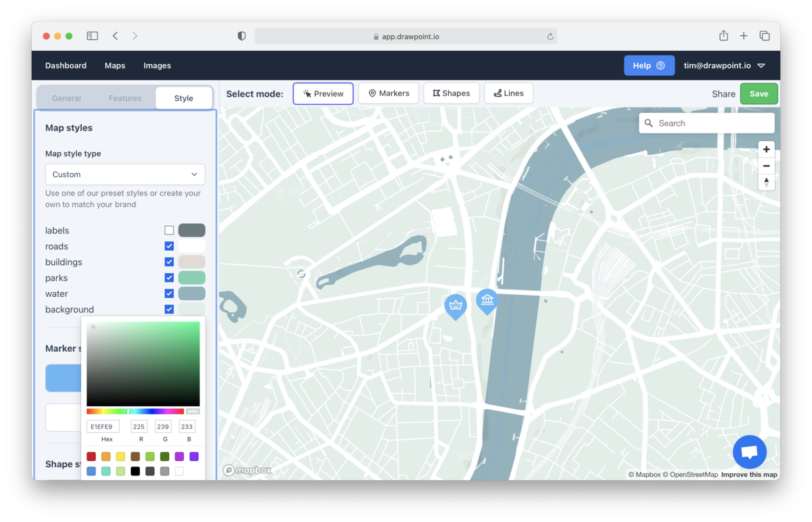
Task: Click the museum marker on the map
Action: [487, 301]
